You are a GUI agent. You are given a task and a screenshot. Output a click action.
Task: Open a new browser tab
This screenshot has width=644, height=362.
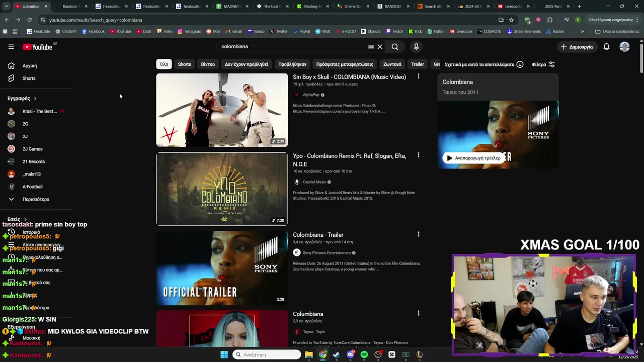[x=580, y=7]
